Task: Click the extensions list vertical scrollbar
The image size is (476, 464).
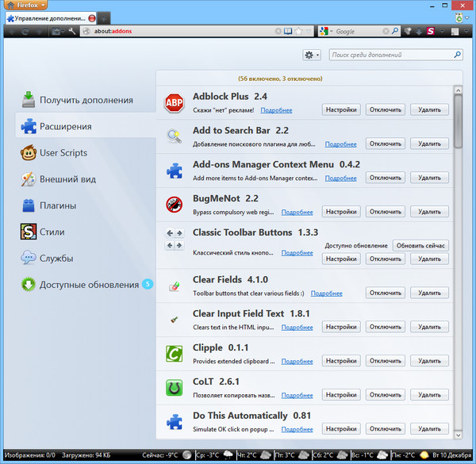Action: click(458, 127)
